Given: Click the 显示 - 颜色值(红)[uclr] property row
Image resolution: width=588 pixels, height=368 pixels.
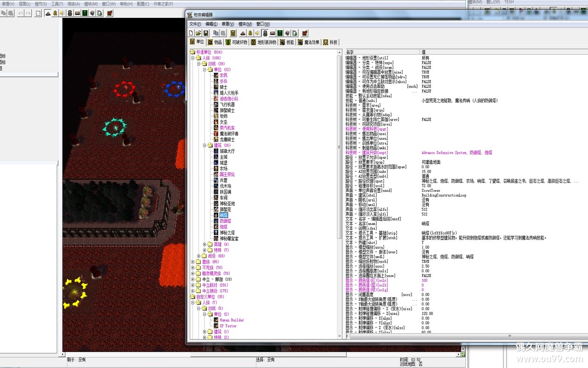Looking at the screenshot, I should 465,281.
